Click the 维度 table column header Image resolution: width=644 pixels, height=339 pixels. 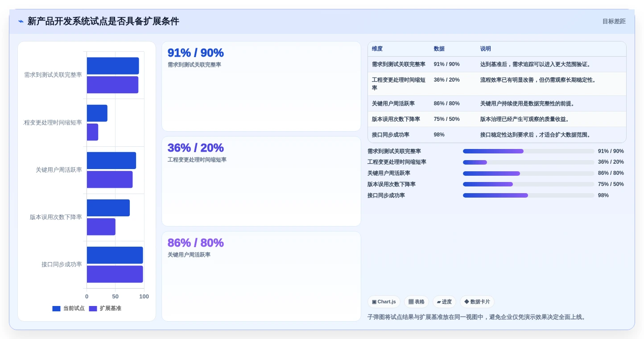pyautogui.click(x=377, y=49)
